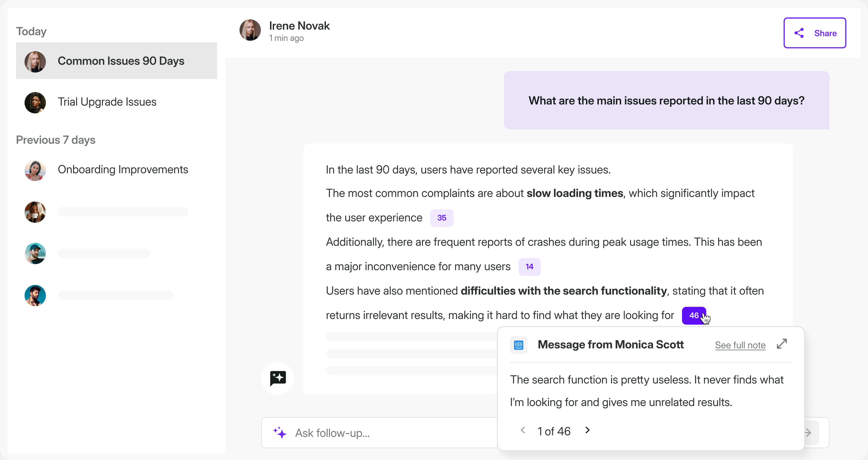Click citation badge 46 on search functionality

click(x=694, y=315)
